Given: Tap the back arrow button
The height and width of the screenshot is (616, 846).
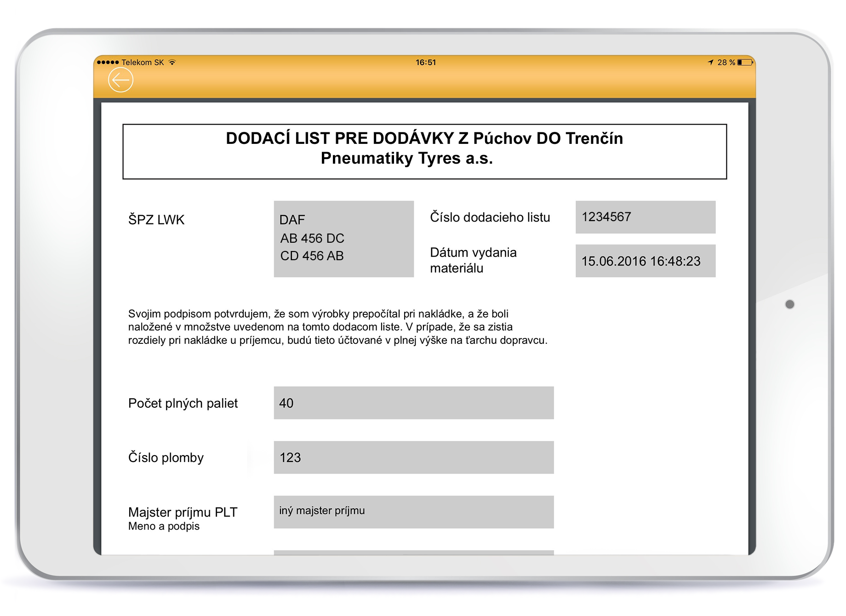Looking at the screenshot, I should (x=120, y=80).
